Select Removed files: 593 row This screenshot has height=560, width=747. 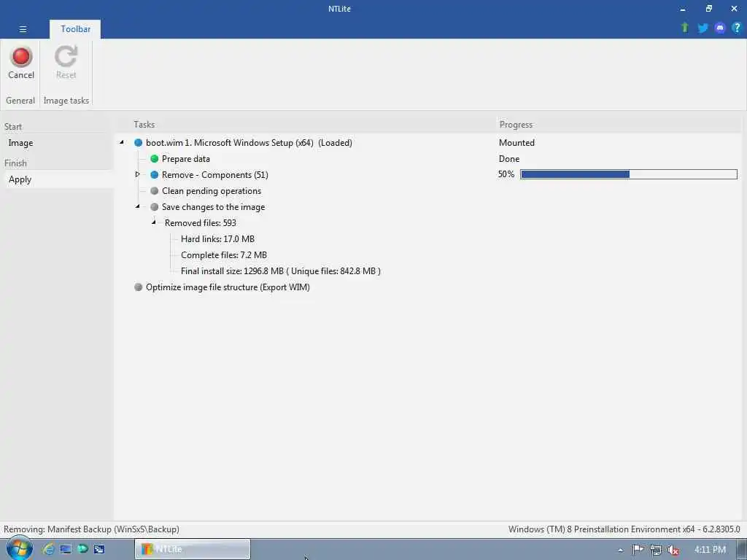tap(200, 223)
